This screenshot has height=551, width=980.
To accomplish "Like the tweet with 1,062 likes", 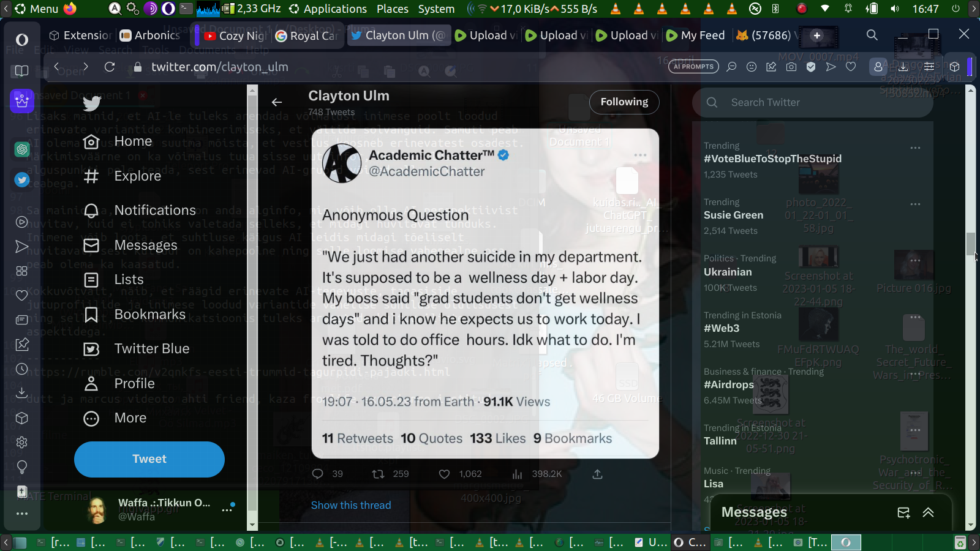I will tap(460, 474).
